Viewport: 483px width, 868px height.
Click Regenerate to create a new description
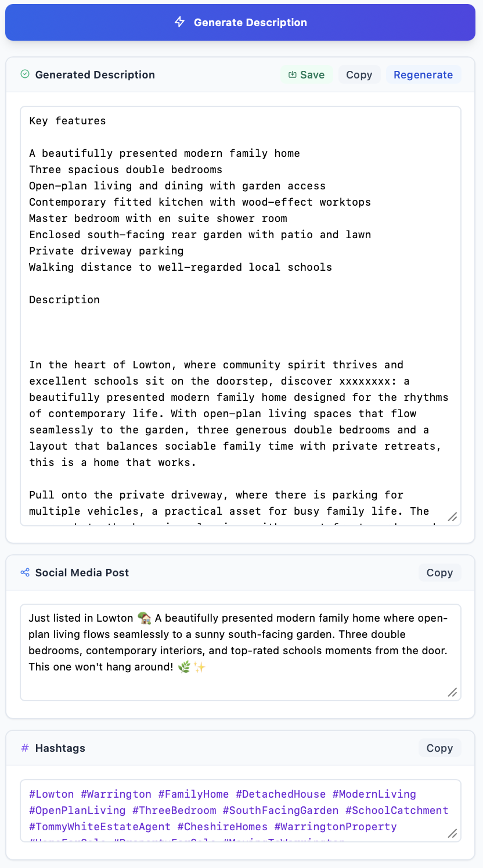pyautogui.click(x=423, y=74)
